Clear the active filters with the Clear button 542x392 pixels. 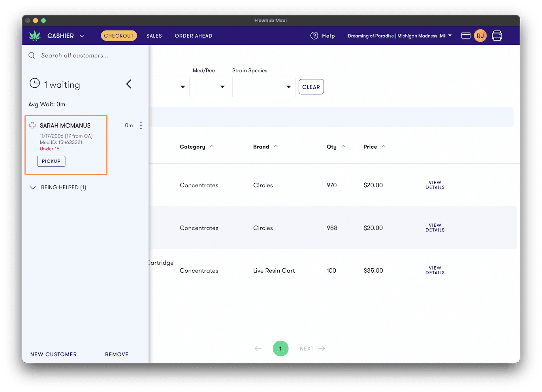[311, 87]
